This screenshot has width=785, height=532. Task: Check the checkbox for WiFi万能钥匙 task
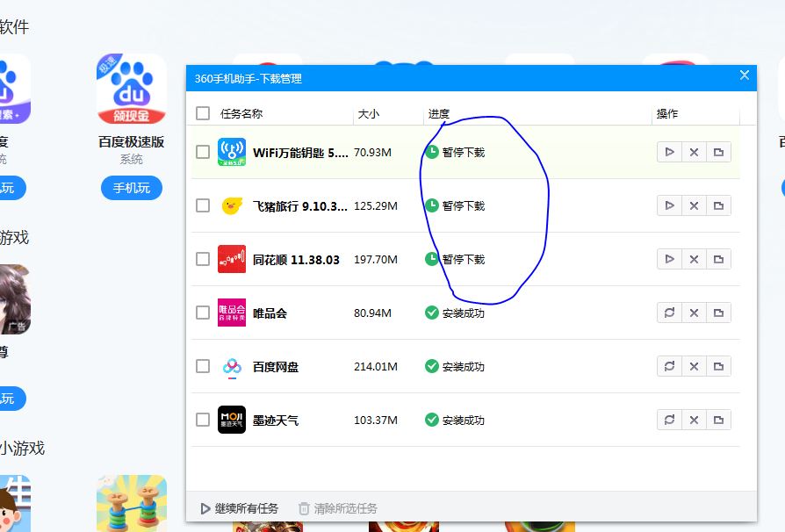202,151
